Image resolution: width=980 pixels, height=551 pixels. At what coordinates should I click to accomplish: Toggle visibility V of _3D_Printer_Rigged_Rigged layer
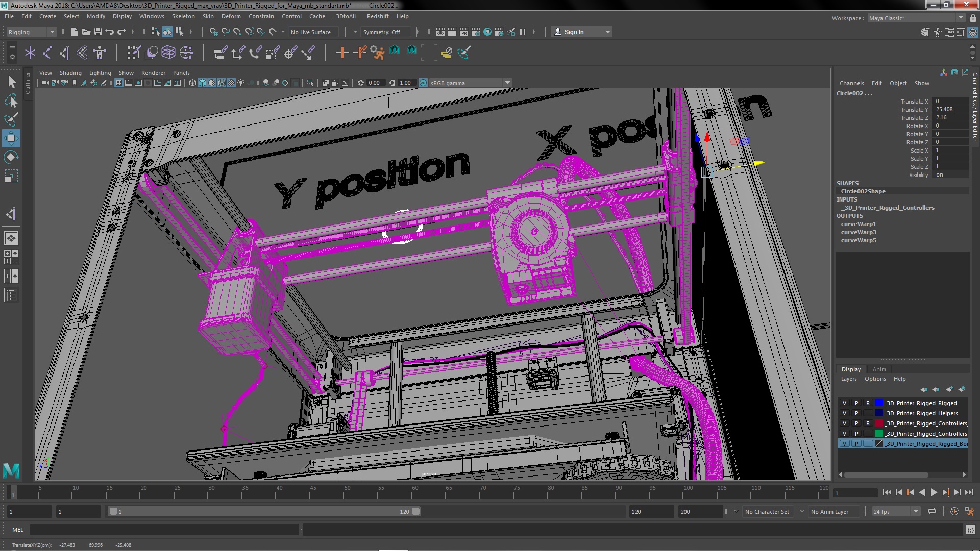[844, 403]
